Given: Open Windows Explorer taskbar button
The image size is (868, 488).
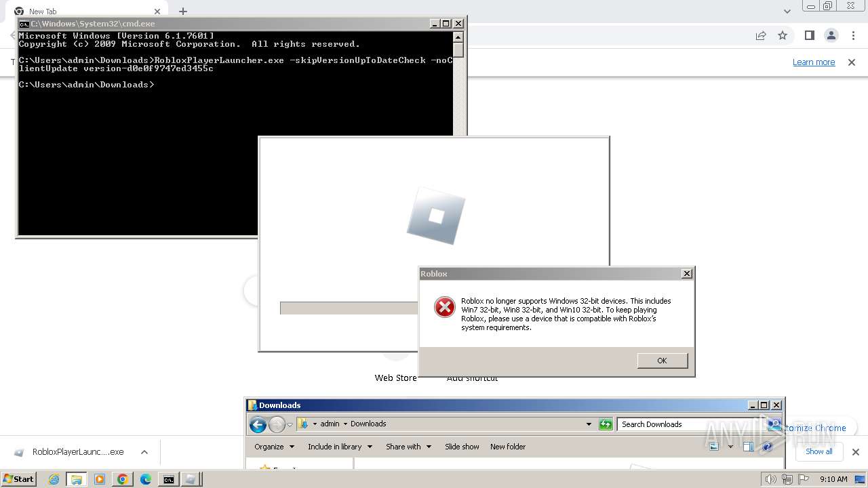Looking at the screenshot, I should (77, 479).
